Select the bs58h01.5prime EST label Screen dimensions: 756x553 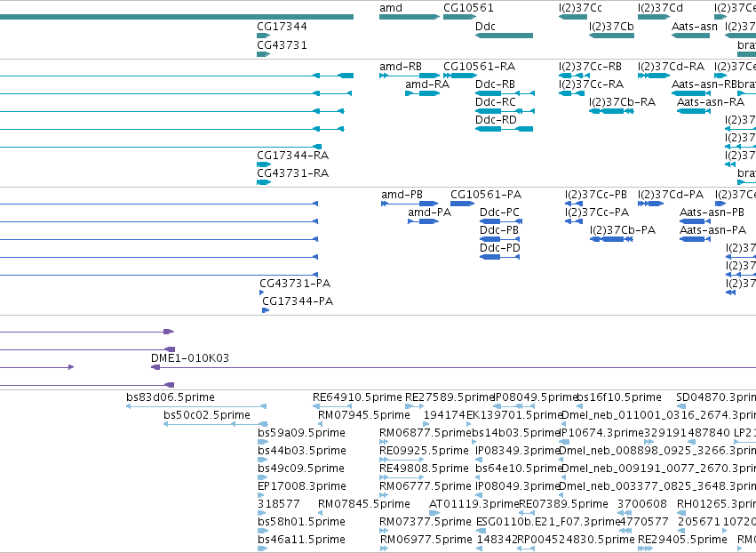301,522
